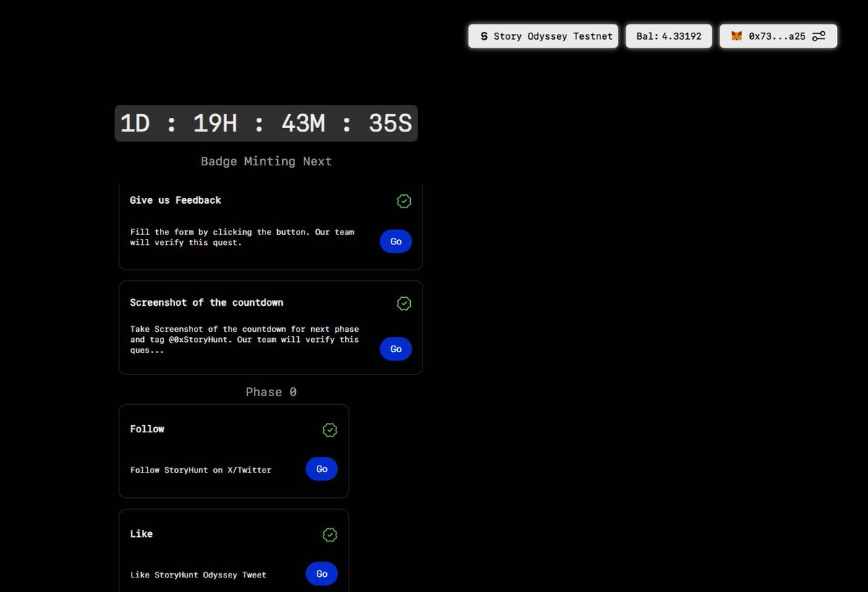Open wallet account 0x73...a25

point(778,36)
